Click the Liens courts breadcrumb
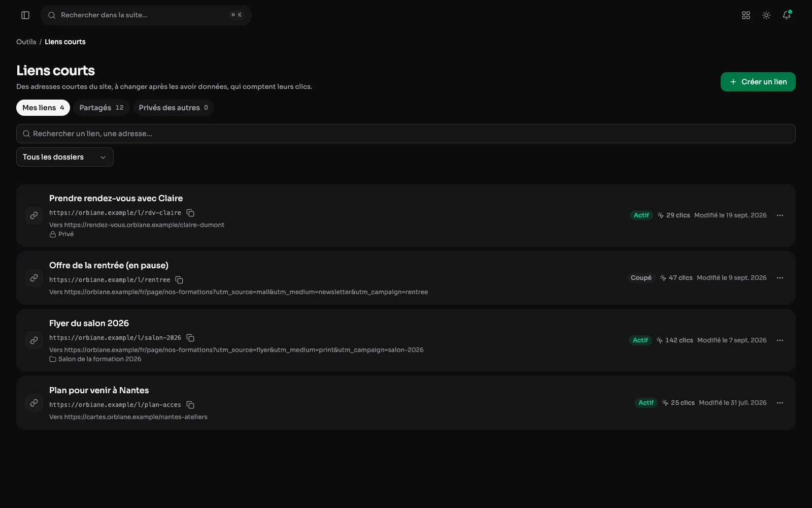 tap(65, 42)
